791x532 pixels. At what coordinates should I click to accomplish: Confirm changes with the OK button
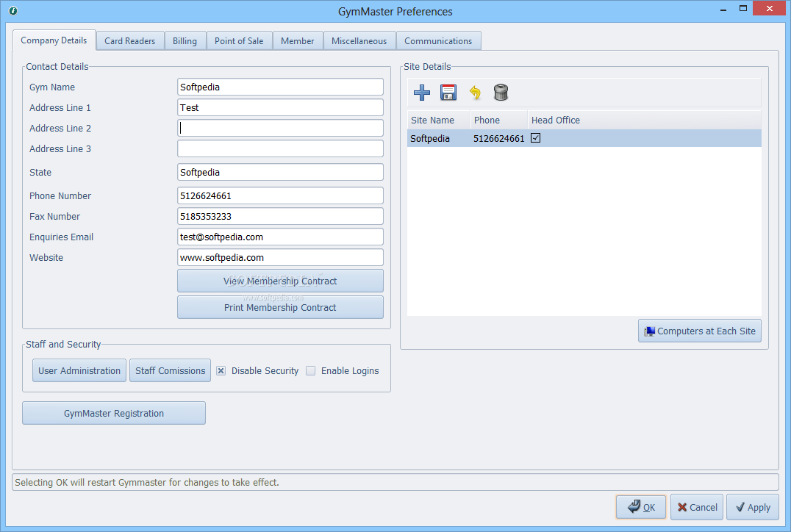click(x=641, y=507)
